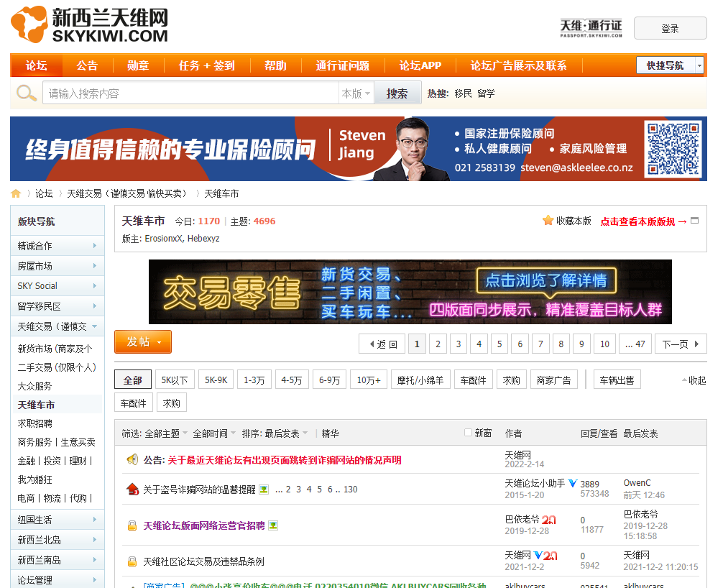The width and height of the screenshot is (723, 588).
Task: Click the magnifier search icon
Action: 26,93
